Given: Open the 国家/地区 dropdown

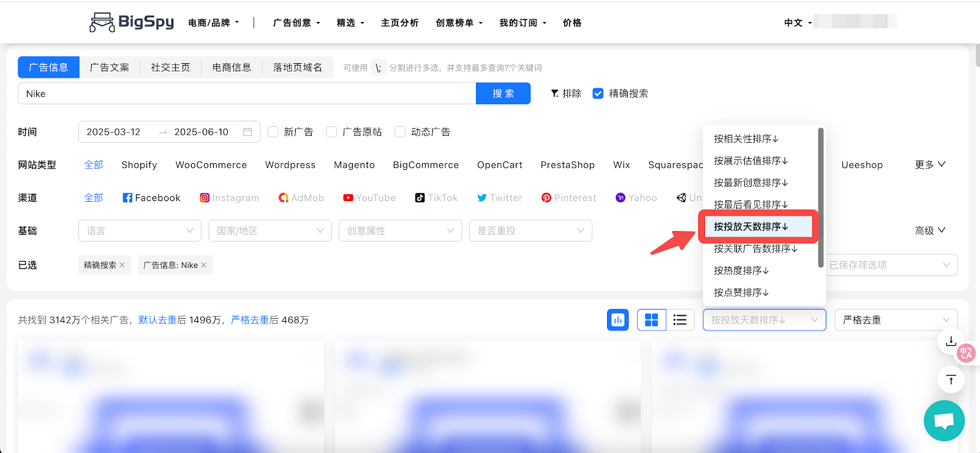Looking at the screenshot, I should tap(270, 230).
